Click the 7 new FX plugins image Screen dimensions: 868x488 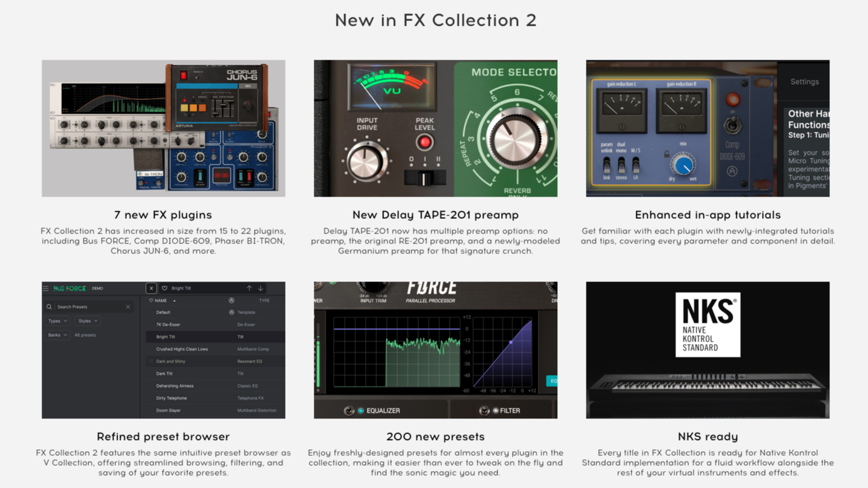pyautogui.click(x=163, y=128)
